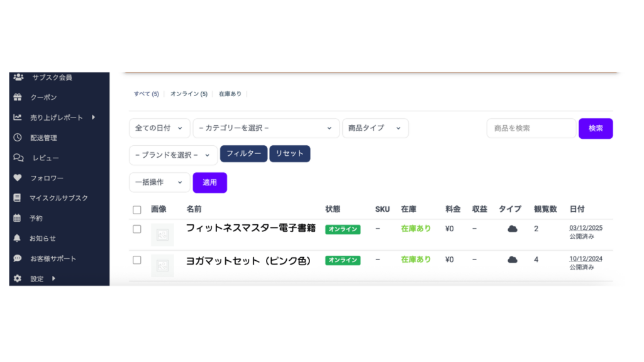Viewport: 644px width, 362px height.
Task: Check the box for フィットネスマスター電子書籍
Action: point(136,229)
